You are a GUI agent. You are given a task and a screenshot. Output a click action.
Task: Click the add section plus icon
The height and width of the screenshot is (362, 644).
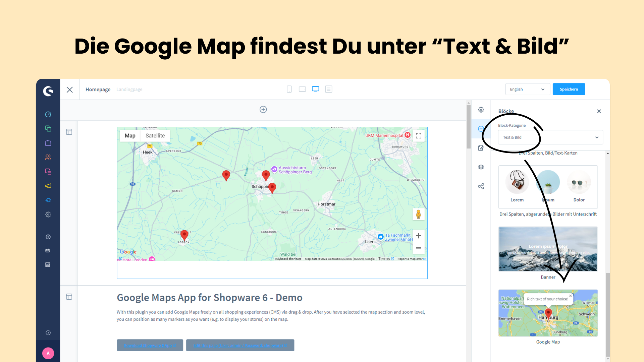pos(263,110)
